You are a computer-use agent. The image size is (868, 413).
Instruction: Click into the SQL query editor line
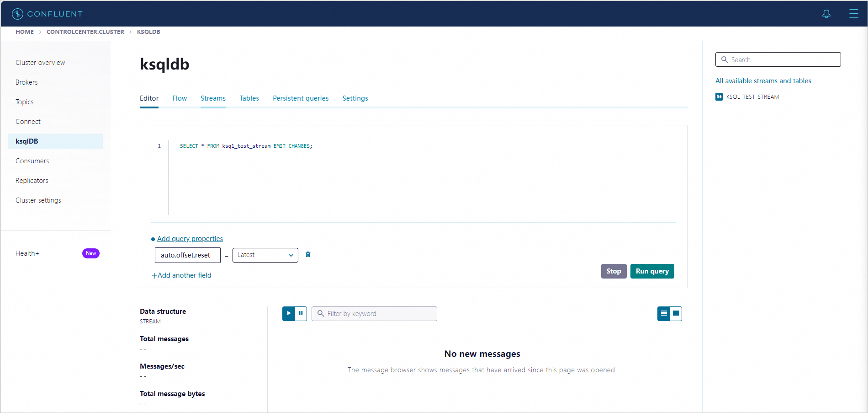pos(246,146)
